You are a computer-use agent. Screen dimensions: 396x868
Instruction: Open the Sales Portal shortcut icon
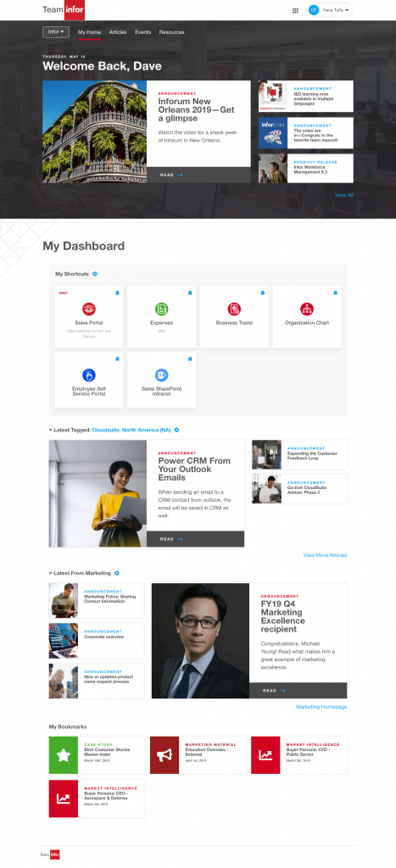click(89, 309)
